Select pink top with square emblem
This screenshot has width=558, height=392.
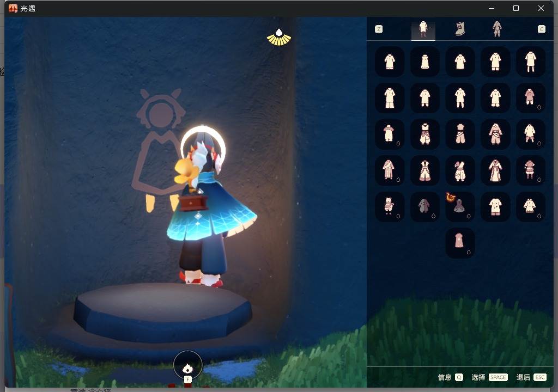[x=530, y=98]
